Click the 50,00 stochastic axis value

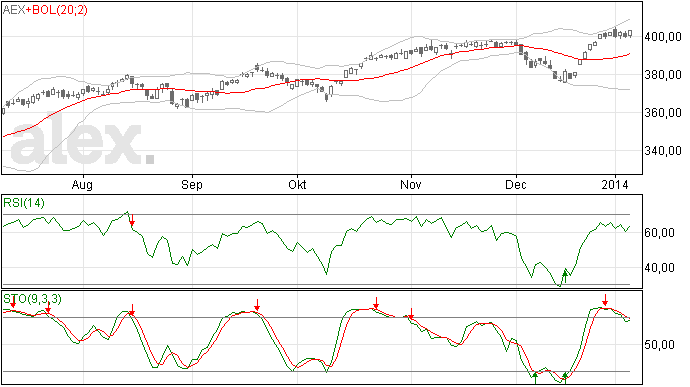(x=659, y=344)
